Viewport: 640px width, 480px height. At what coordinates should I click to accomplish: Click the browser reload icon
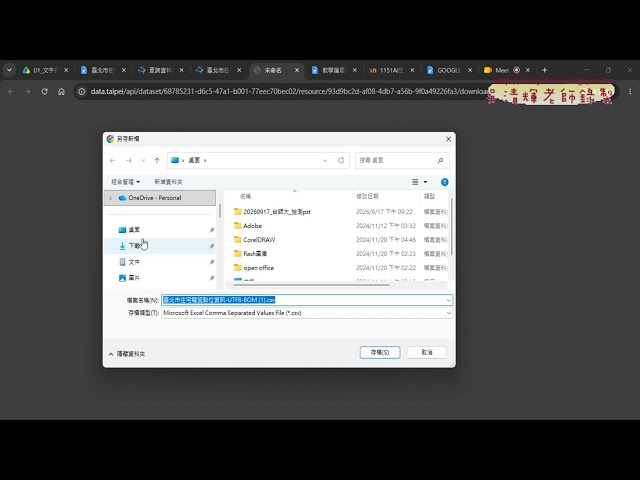pyautogui.click(x=44, y=91)
